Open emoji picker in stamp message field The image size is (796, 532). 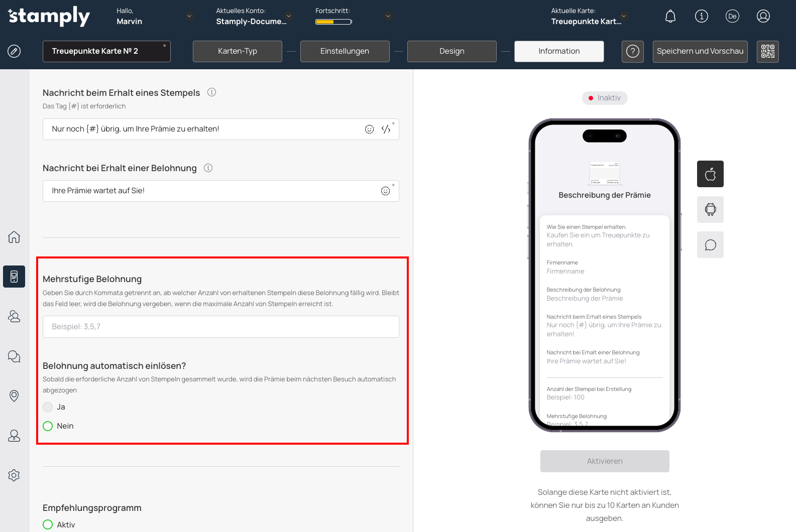point(369,129)
